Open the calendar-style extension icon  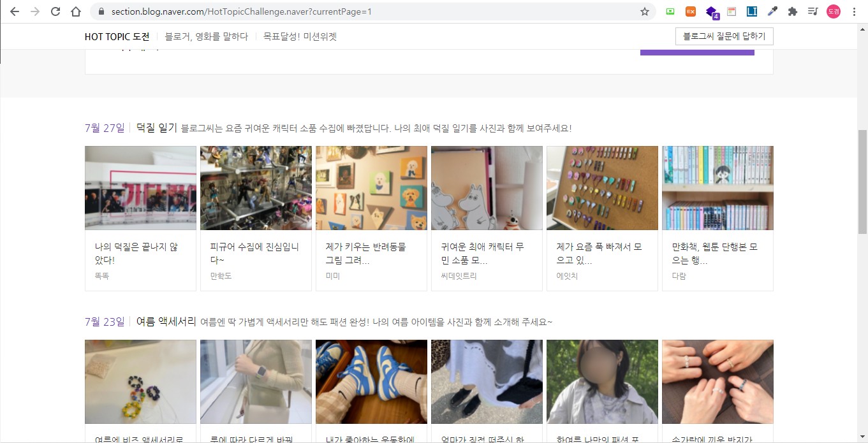[x=732, y=11]
